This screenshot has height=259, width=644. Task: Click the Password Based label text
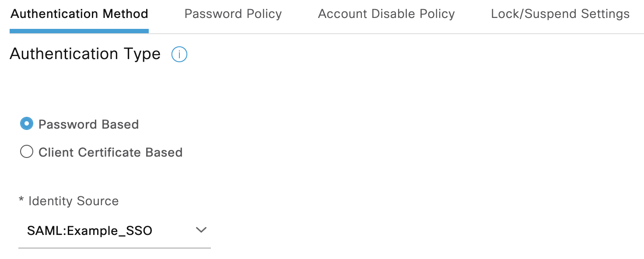point(89,124)
